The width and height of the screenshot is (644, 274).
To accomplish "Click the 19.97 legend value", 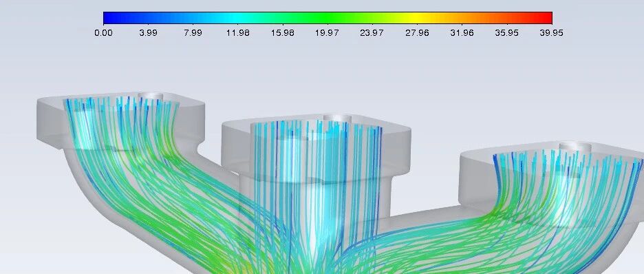I will point(327,33).
